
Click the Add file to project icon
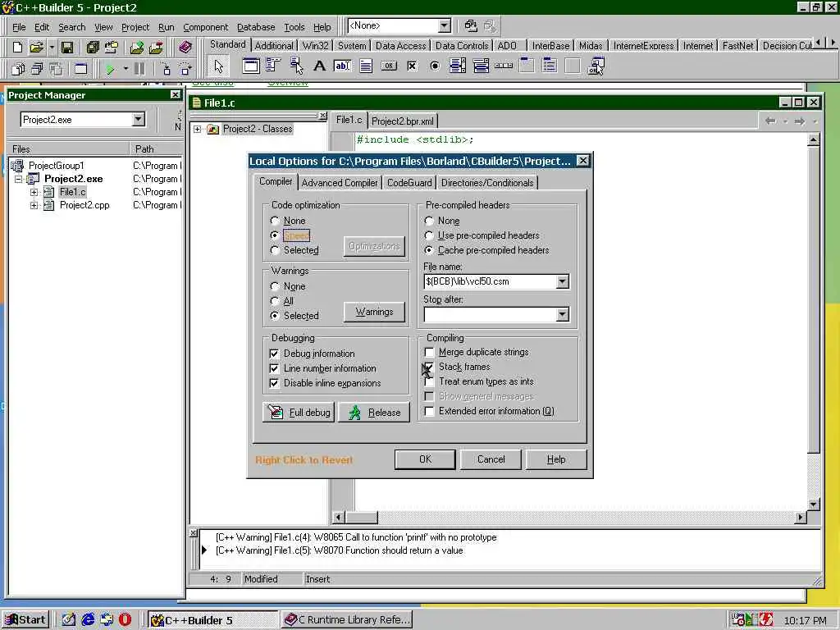(137, 47)
